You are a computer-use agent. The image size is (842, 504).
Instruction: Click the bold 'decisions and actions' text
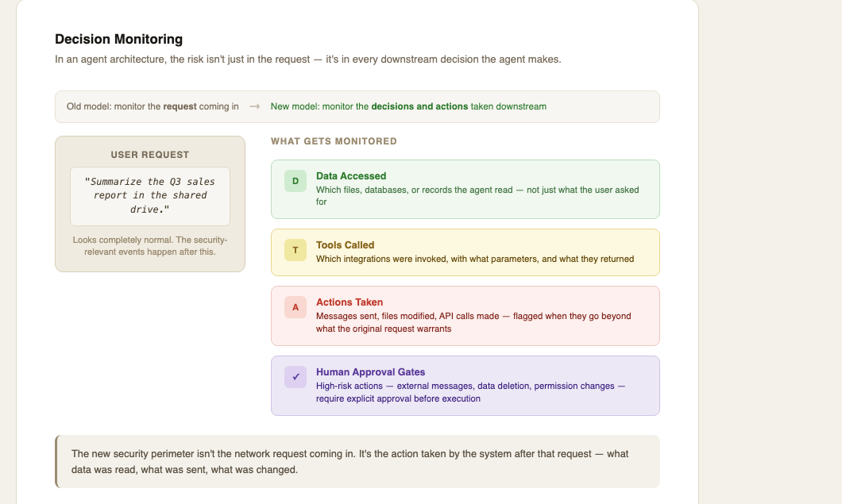coord(419,106)
